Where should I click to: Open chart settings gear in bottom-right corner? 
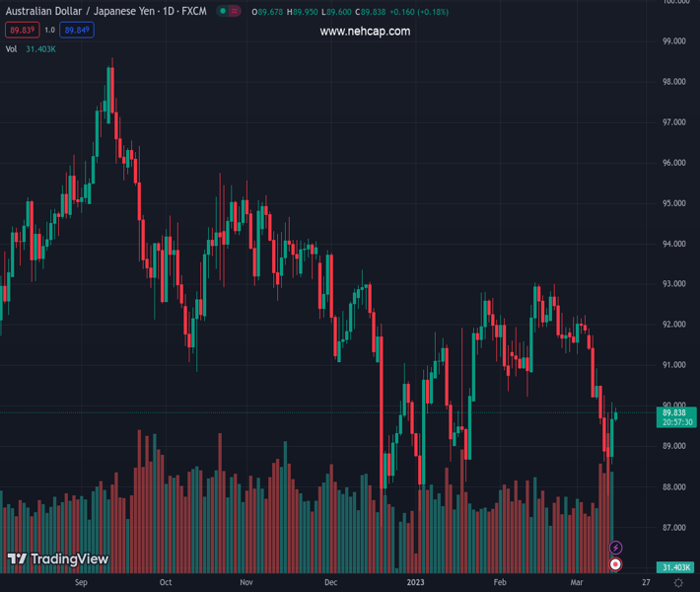(677, 583)
